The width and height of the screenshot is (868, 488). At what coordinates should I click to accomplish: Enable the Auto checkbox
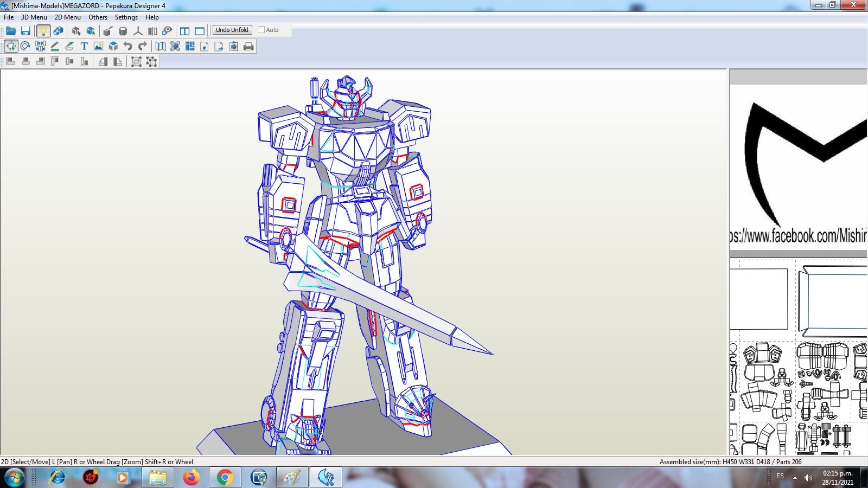(x=261, y=30)
